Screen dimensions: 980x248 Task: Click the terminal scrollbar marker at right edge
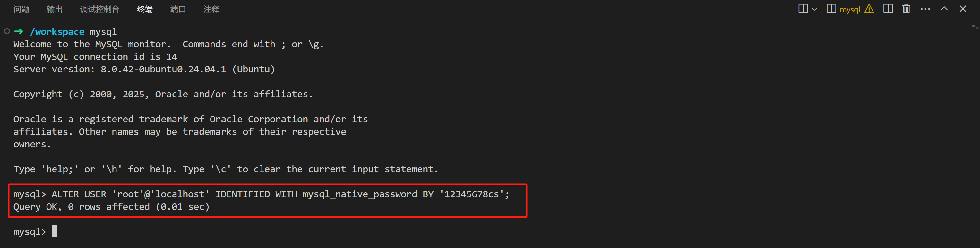click(x=975, y=27)
